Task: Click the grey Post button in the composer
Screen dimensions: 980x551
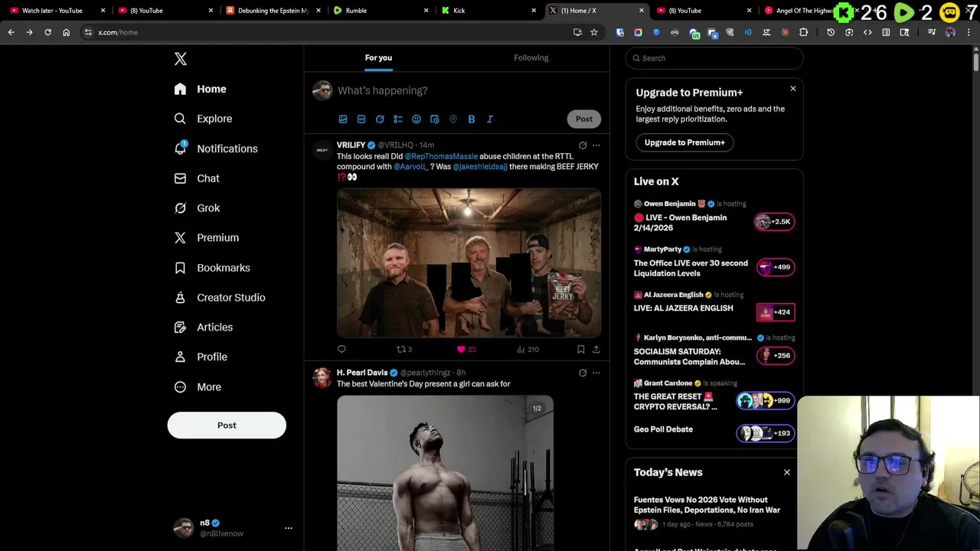Action: tap(584, 119)
